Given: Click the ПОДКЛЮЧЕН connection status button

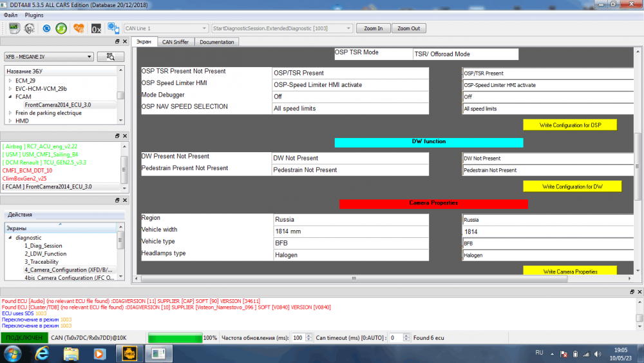Looking at the screenshot, I should (24, 338).
